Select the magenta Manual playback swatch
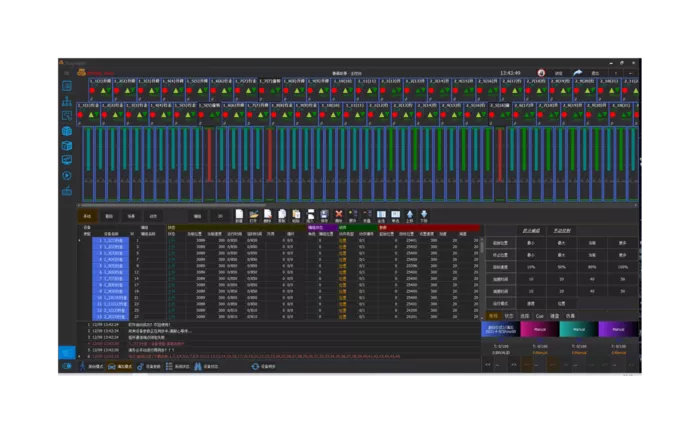 [x=540, y=329]
